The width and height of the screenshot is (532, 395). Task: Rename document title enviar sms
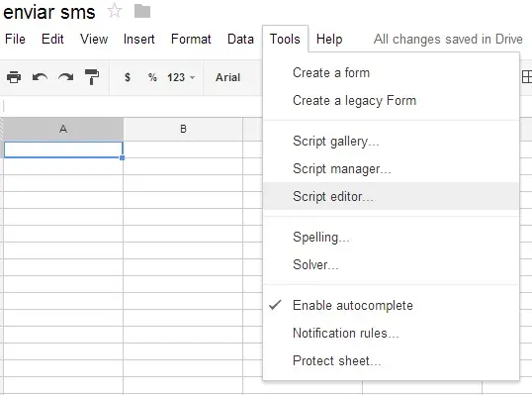49,12
